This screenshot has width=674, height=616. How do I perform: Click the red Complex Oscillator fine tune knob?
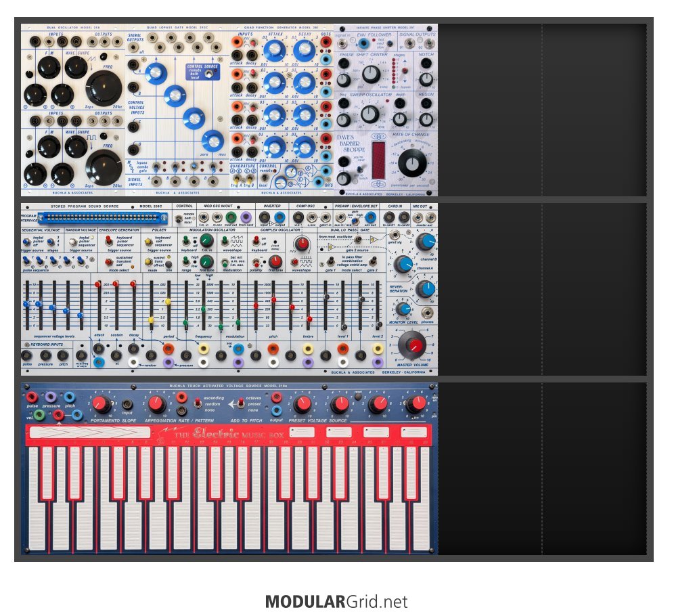[x=275, y=261]
